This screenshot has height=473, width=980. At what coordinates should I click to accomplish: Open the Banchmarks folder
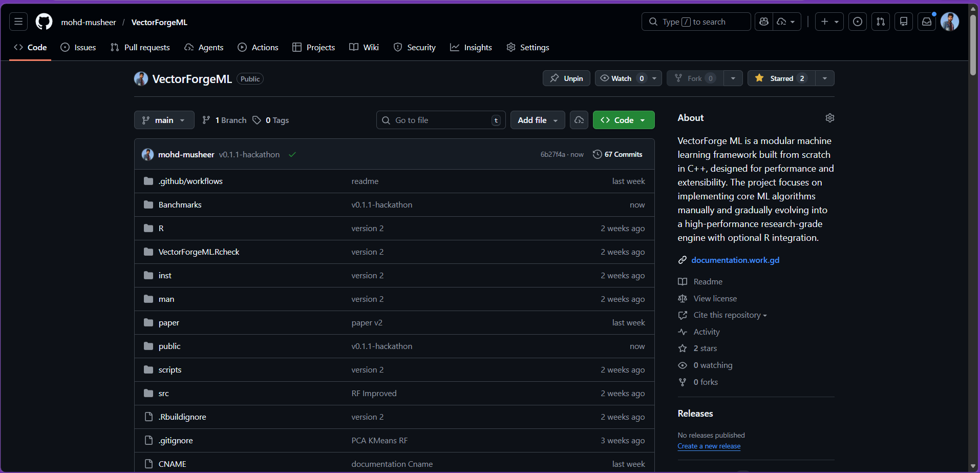point(180,204)
